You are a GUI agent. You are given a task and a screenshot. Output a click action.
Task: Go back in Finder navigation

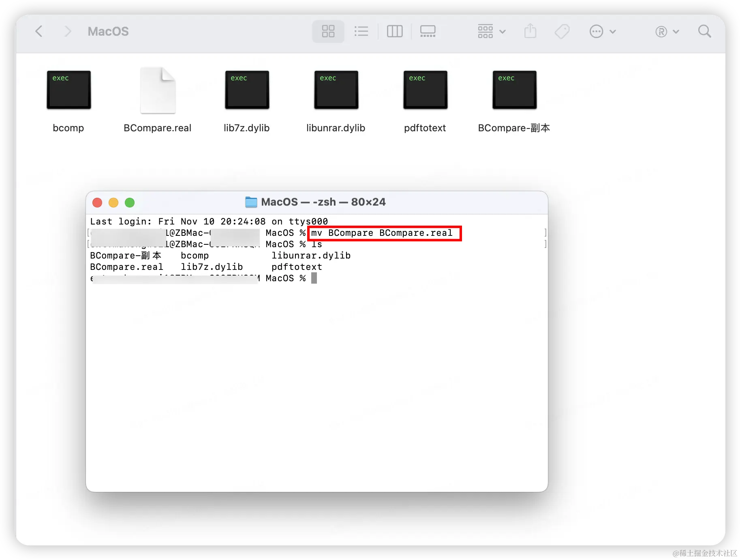(39, 31)
